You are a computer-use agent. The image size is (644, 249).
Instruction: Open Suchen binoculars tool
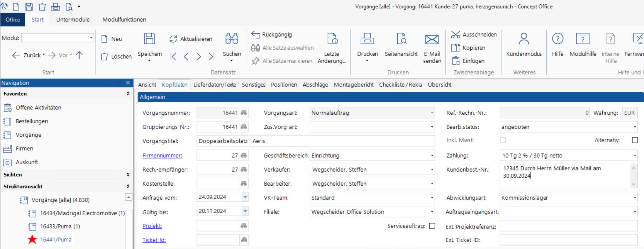pos(232,46)
